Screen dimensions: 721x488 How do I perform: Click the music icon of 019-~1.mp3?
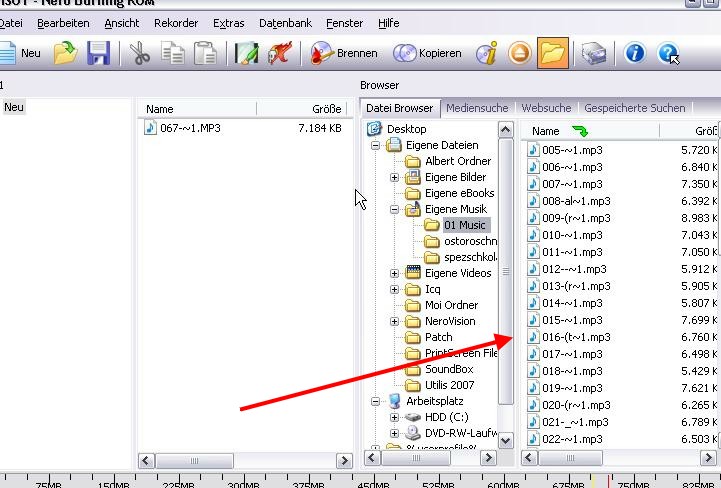(x=533, y=388)
